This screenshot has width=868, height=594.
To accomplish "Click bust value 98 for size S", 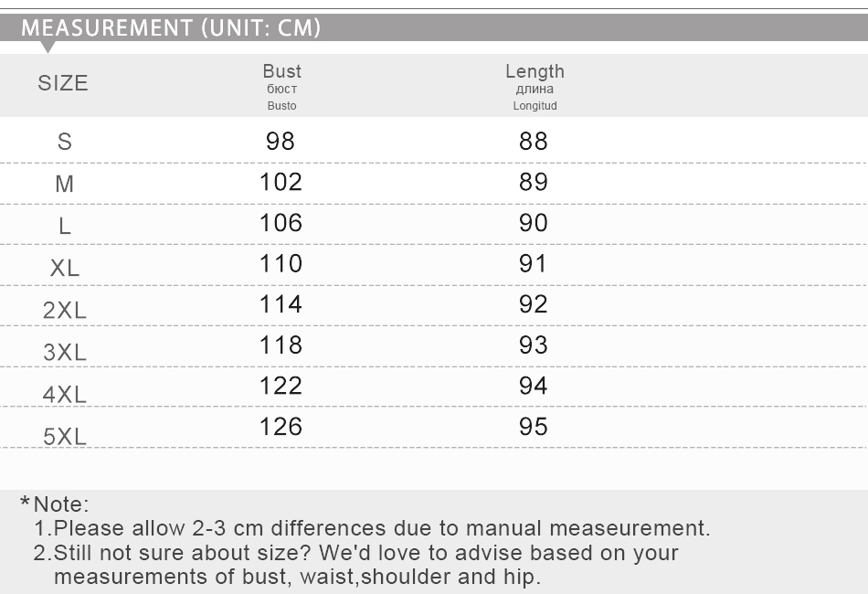I will (281, 141).
